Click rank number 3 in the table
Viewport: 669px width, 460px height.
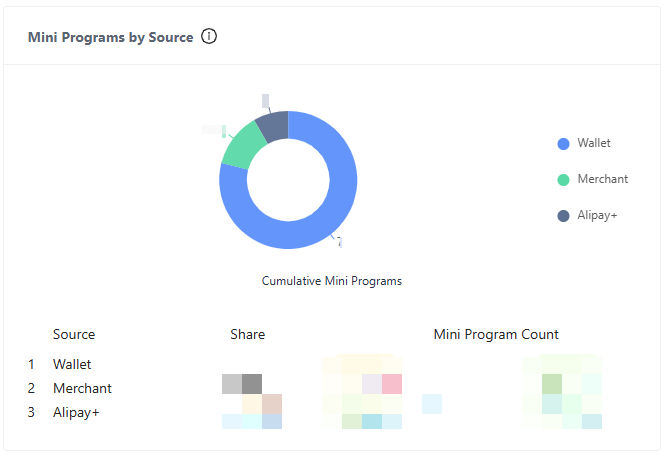[x=31, y=412]
